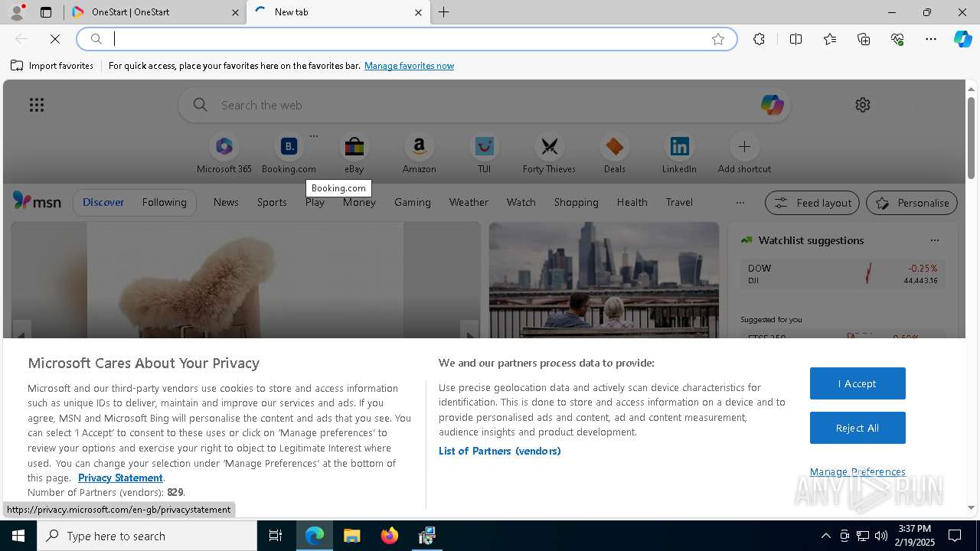Open the Money category
The height and width of the screenshot is (551, 980).
tap(359, 202)
